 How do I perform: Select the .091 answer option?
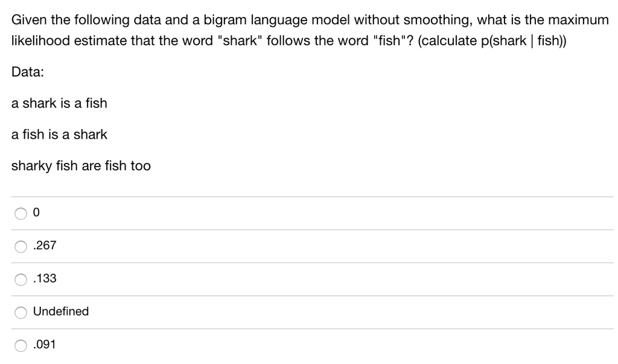tap(20, 345)
